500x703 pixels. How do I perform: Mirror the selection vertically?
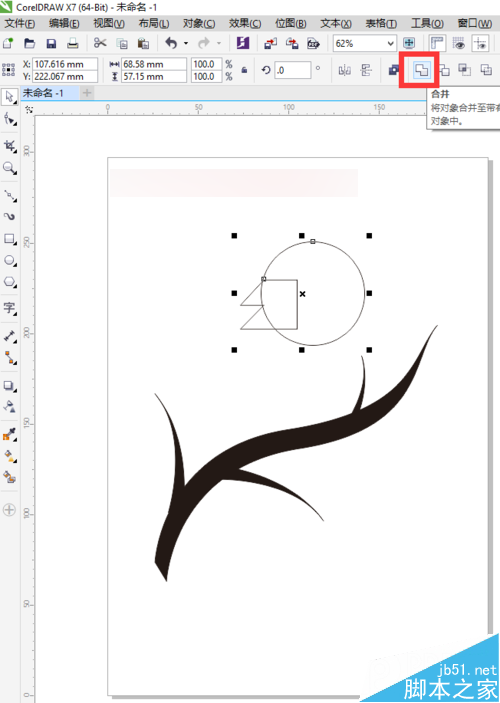pyautogui.click(x=366, y=70)
